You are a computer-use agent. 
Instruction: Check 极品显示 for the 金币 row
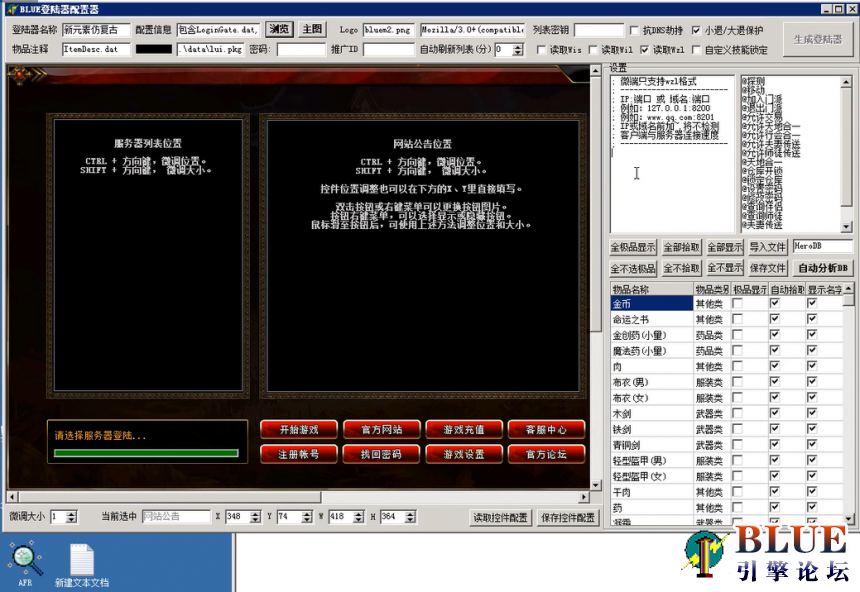coord(738,303)
